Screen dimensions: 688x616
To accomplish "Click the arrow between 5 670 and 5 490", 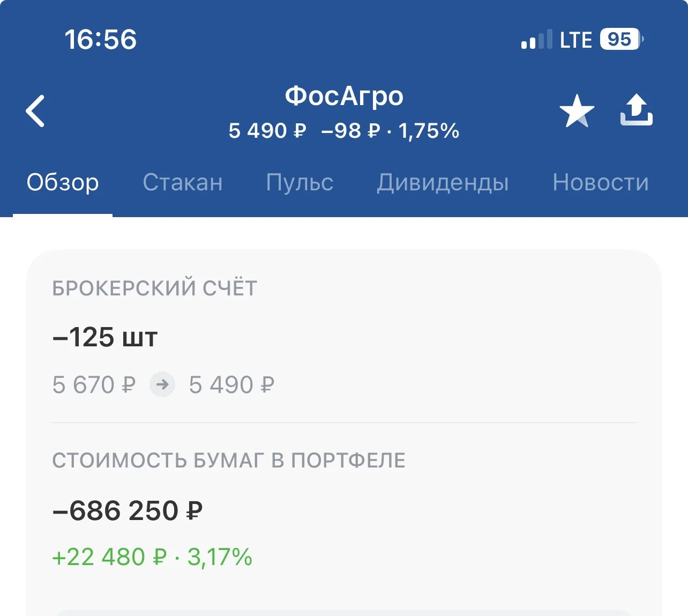I will tap(162, 384).
